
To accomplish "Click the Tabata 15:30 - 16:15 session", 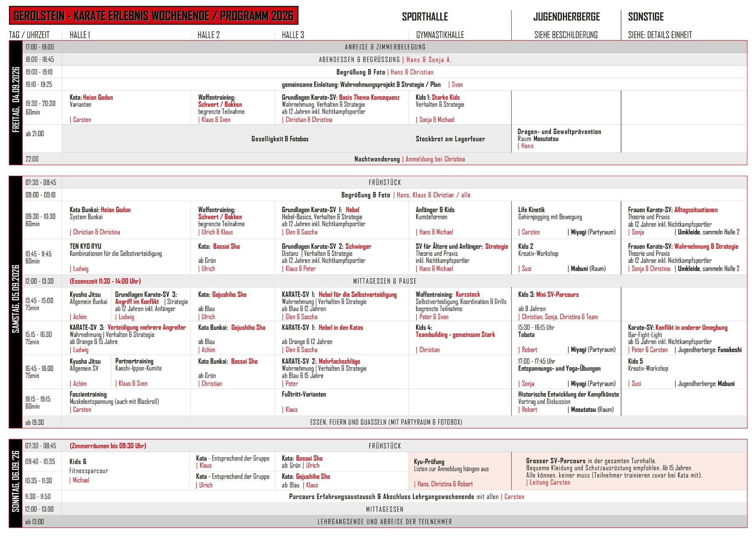I will (x=526, y=335).
